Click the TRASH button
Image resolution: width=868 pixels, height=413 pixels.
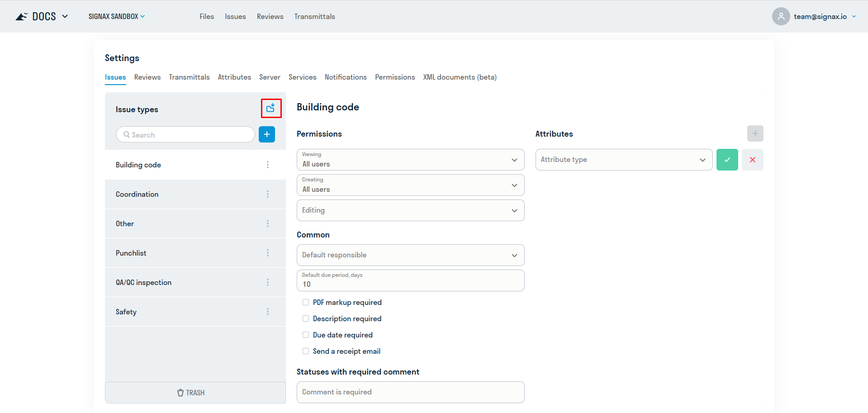coord(195,393)
